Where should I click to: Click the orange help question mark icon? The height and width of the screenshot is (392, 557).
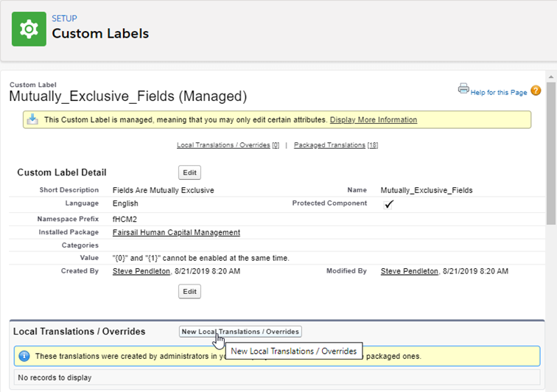point(536,91)
